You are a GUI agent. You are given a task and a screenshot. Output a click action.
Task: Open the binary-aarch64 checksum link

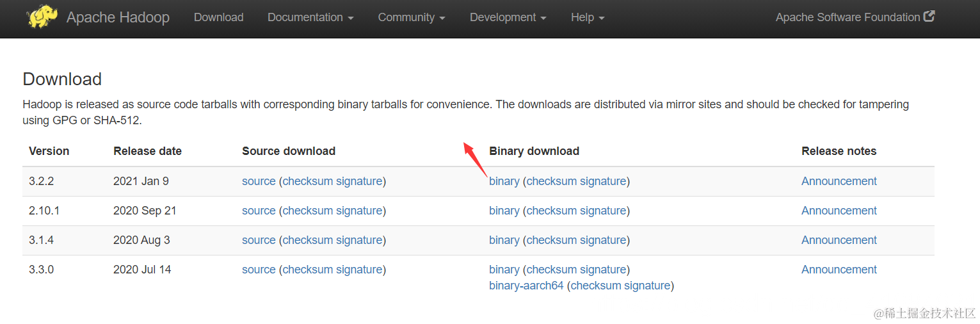pos(595,286)
